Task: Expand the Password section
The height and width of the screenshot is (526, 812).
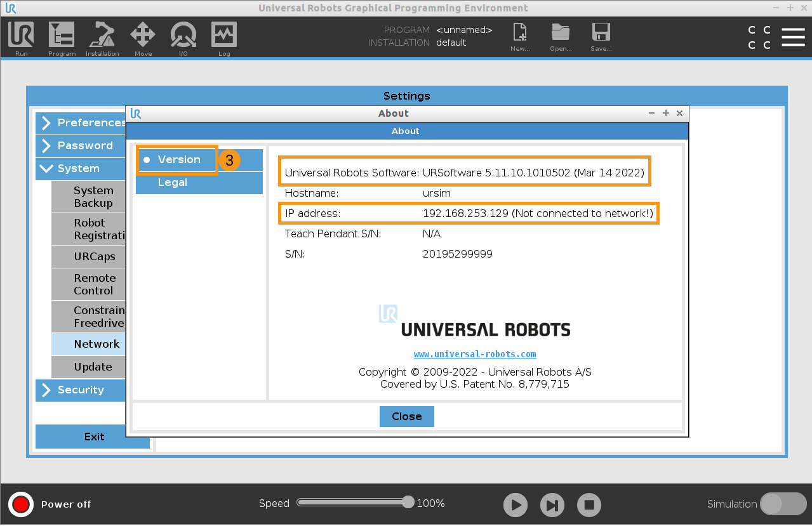Action: (83, 145)
